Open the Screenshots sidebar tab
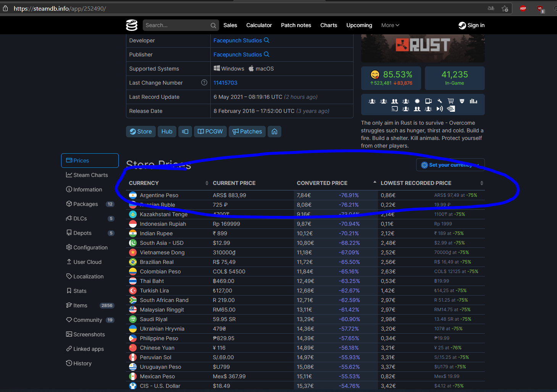This screenshot has width=557, height=392. click(x=90, y=334)
